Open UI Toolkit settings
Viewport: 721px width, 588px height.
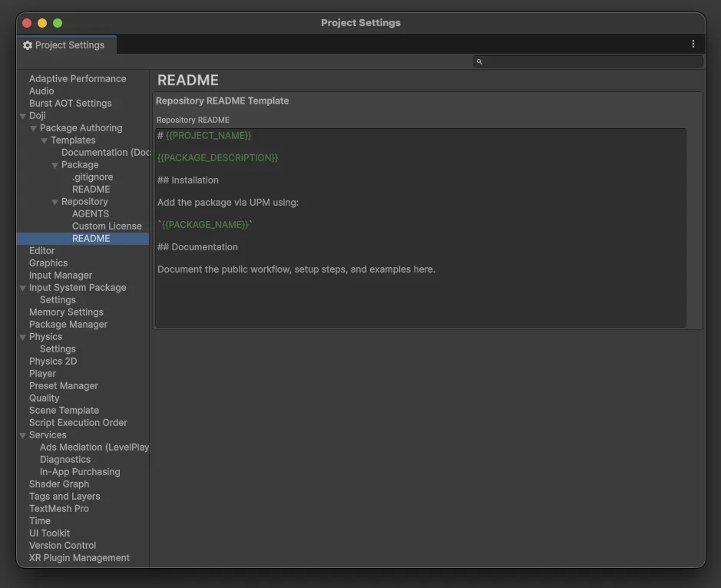pos(49,533)
